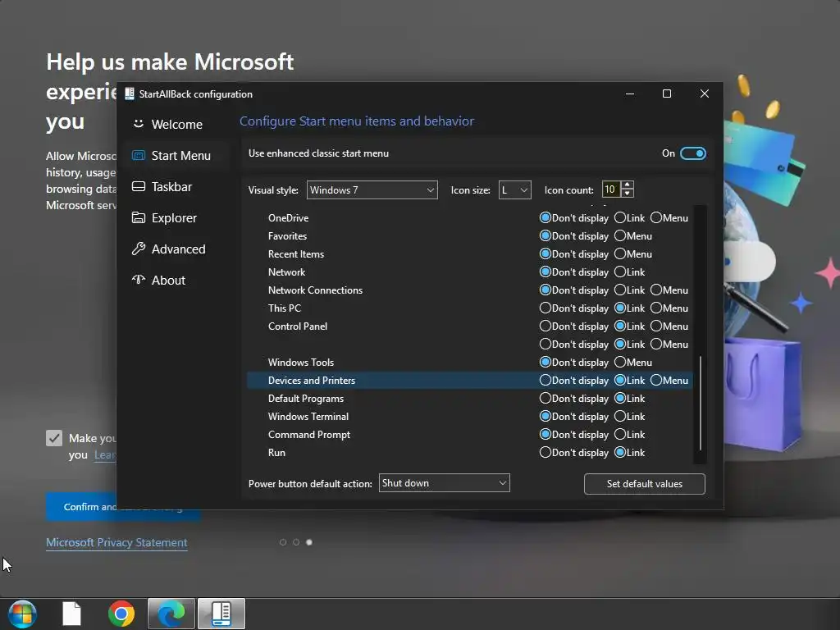Uncheck the Make your experience checkbox in Edge
Image resolution: width=840 pixels, height=630 pixels.
point(54,438)
